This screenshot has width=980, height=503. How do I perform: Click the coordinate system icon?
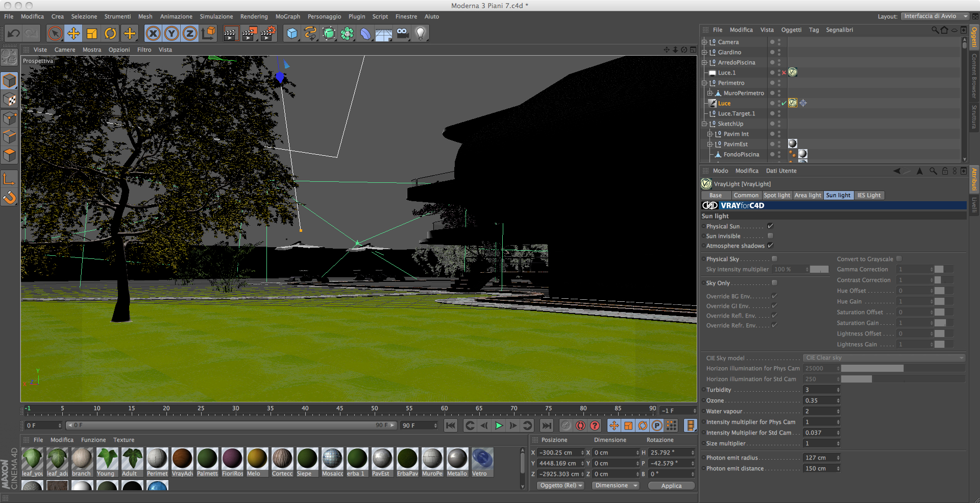208,34
